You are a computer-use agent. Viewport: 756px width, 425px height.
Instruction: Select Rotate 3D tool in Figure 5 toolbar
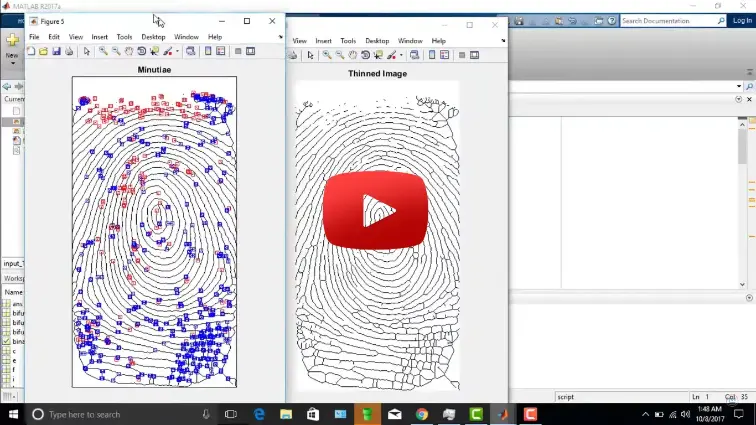coord(141,51)
